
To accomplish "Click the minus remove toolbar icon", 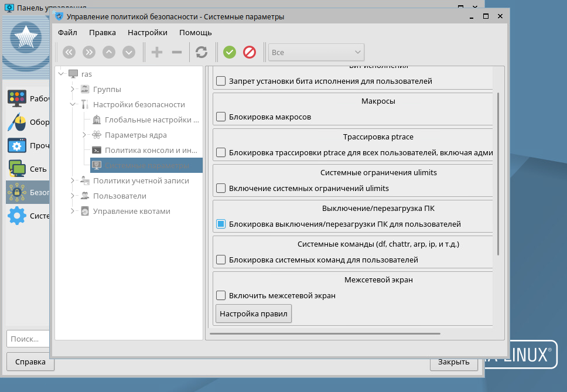I will coord(176,52).
